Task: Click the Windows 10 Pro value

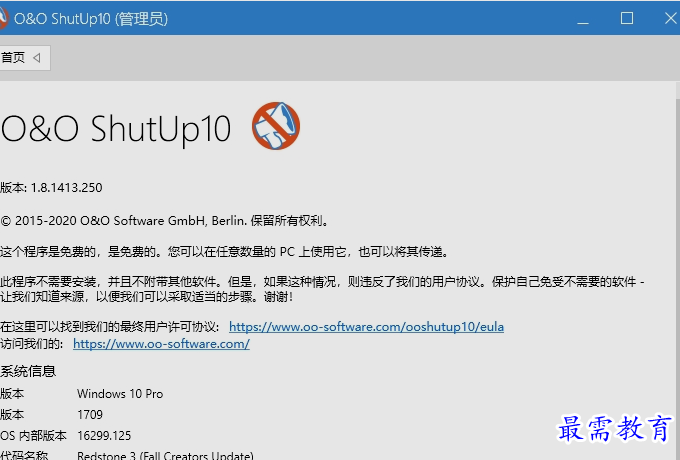Action: coord(120,394)
